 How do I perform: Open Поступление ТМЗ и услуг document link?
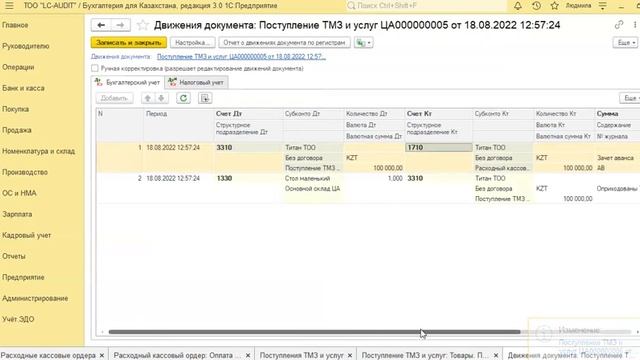click(241, 56)
